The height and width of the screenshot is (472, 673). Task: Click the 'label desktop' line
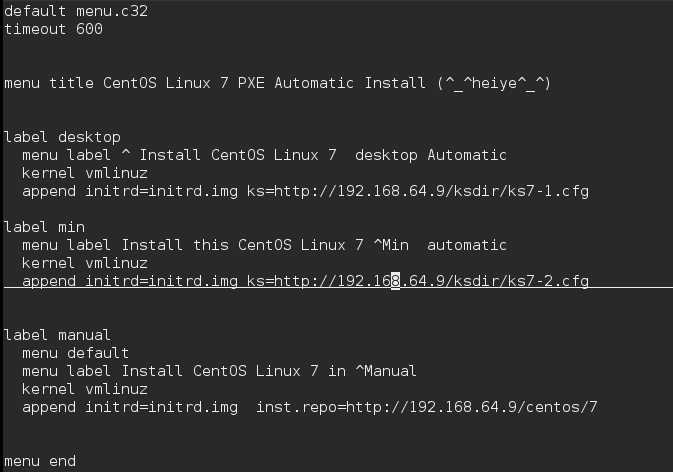point(62,137)
